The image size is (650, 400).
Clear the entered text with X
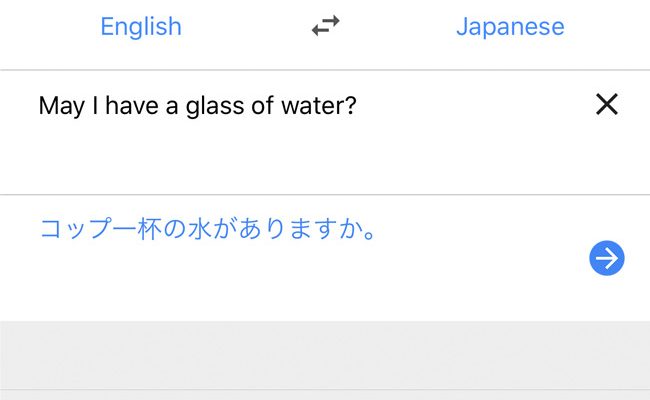606,104
